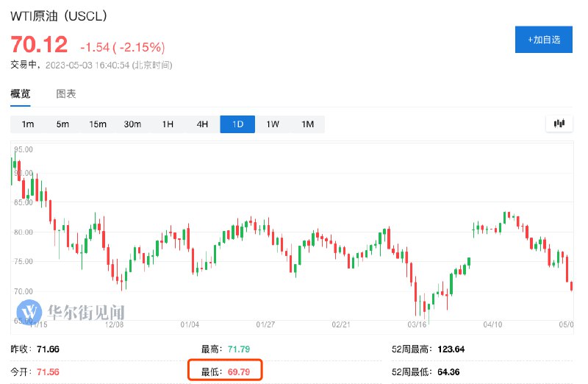Click the 04/10 date axis label

coord(492,324)
